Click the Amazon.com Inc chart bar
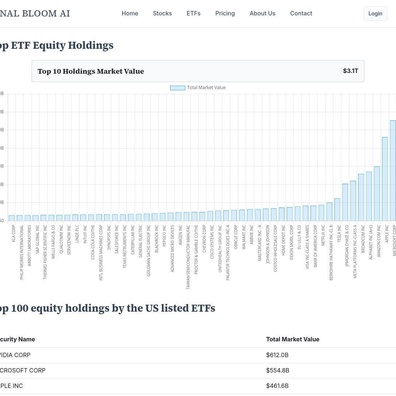 pyautogui.click(x=377, y=193)
